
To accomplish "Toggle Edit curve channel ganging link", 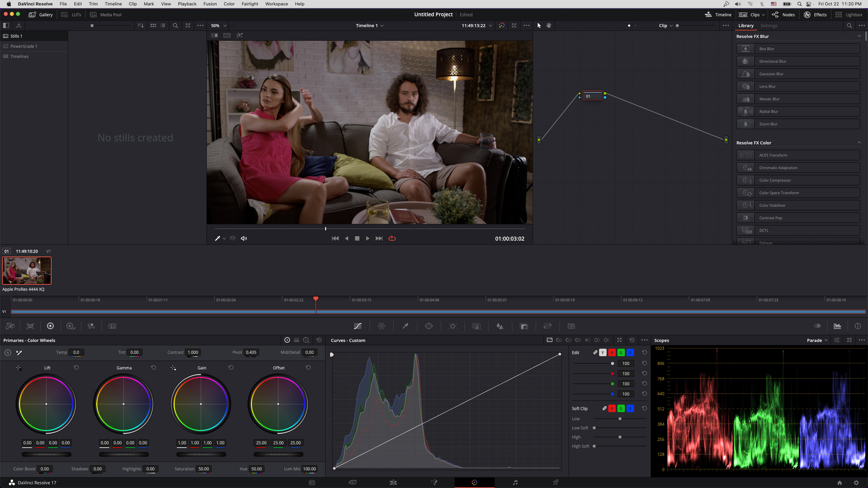I will pos(595,352).
